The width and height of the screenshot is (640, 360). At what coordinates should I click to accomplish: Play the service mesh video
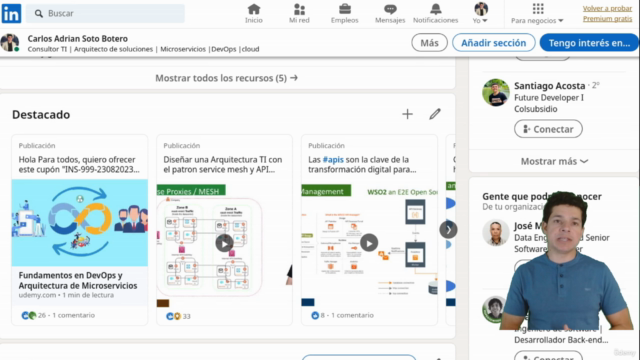pos(224,243)
